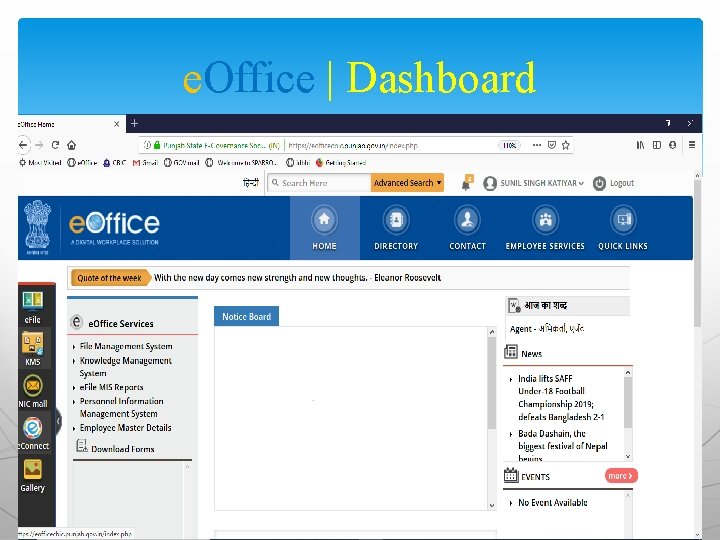Click the browser home icon
Screen dimensions: 720x540
pyautogui.click(x=72, y=145)
